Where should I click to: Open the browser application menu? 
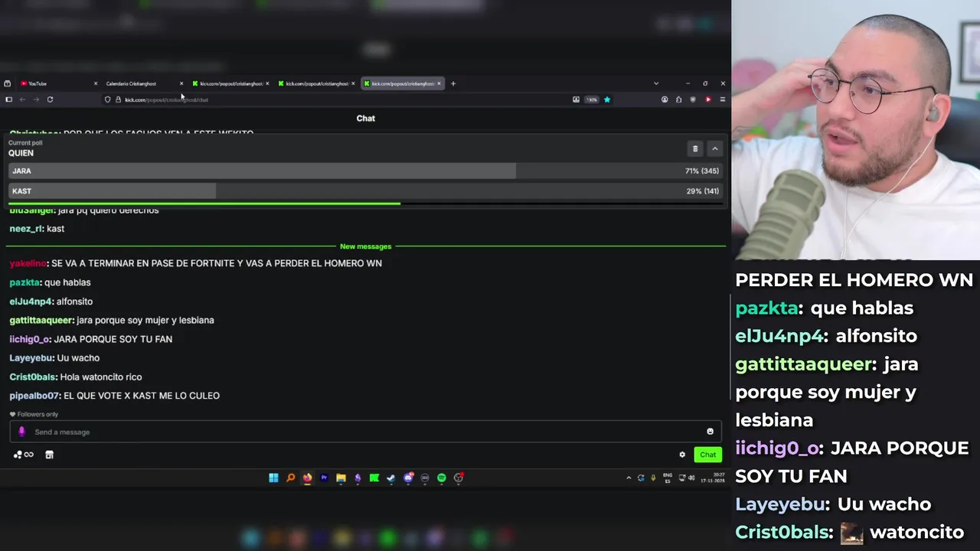(x=722, y=99)
